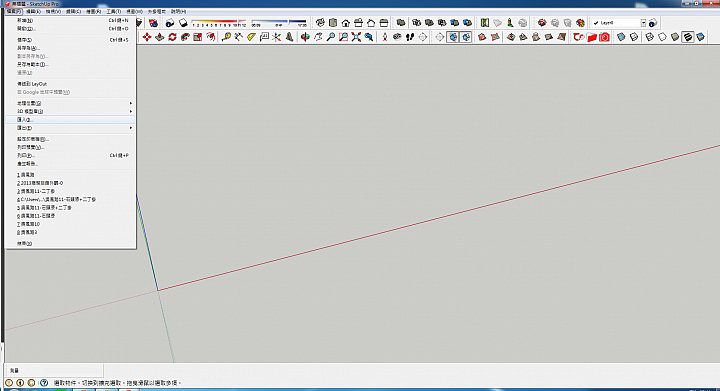Select the Axes tool icon
Viewport: 720px width, 391px height.
276,37
